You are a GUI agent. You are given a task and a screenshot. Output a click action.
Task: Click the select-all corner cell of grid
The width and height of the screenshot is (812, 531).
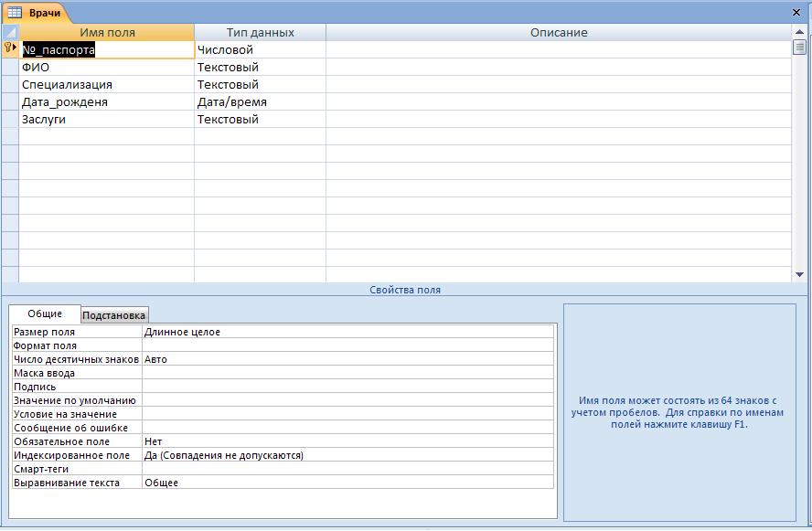[x=10, y=32]
